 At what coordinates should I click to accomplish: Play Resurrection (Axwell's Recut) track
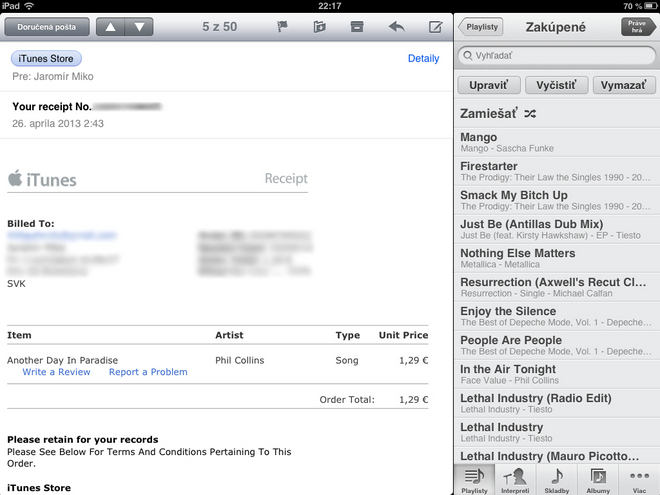[x=556, y=287]
